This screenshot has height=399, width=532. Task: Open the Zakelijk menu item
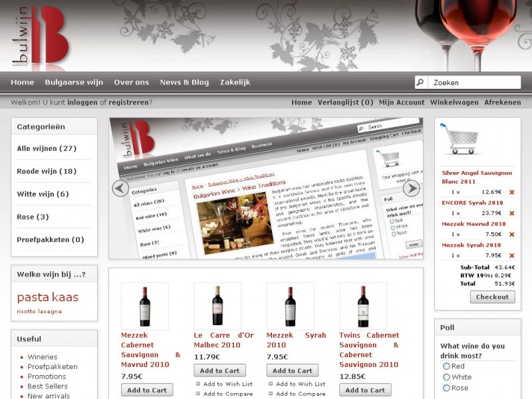point(235,82)
